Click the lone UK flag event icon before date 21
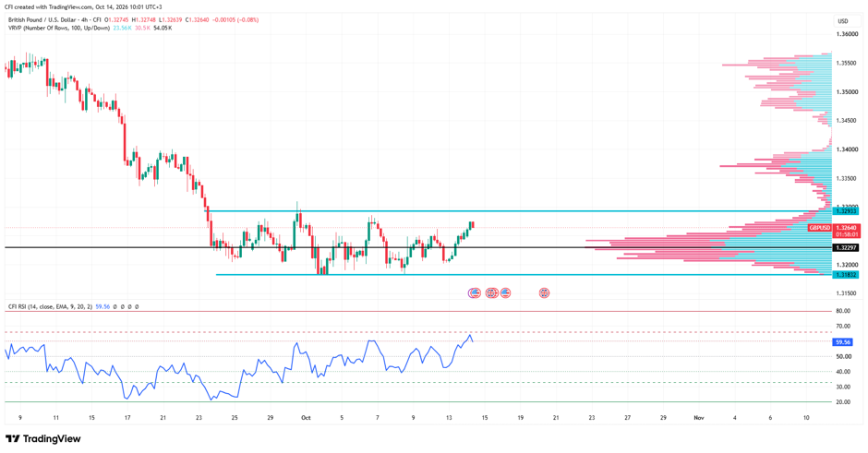Viewport: 868px width, 453px height. (x=544, y=293)
